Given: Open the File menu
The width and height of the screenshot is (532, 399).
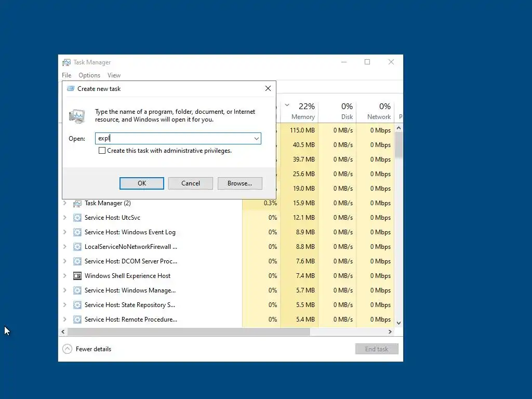Looking at the screenshot, I should [x=66, y=75].
